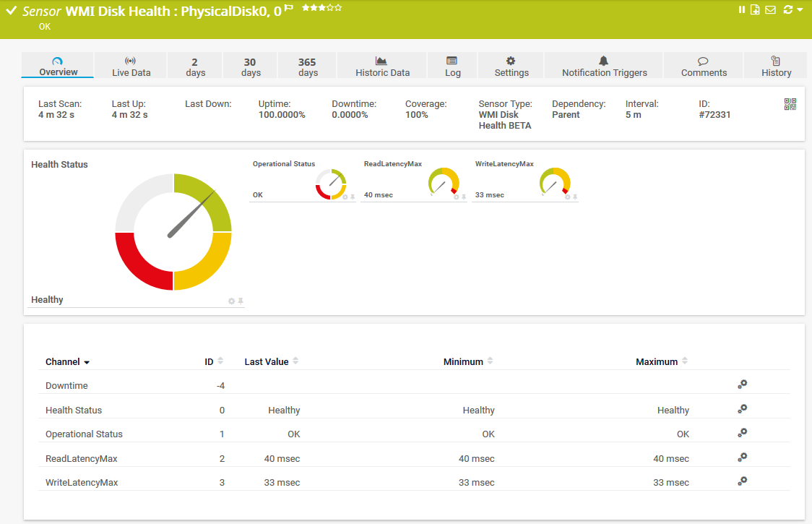Open gear settings under Health Status gauge
812x524 pixels.
click(x=231, y=301)
